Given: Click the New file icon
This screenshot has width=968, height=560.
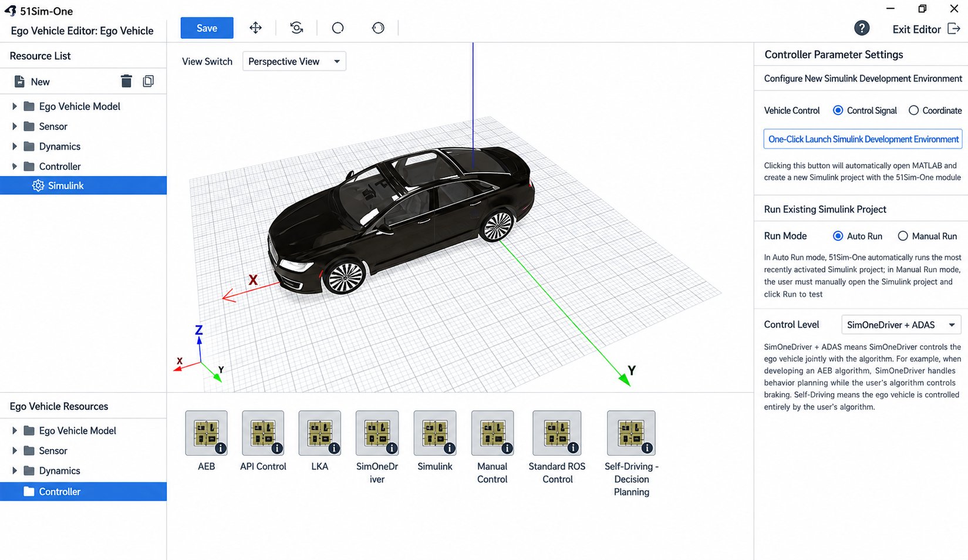Looking at the screenshot, I should pyautogui.click(x=19, y=82).
